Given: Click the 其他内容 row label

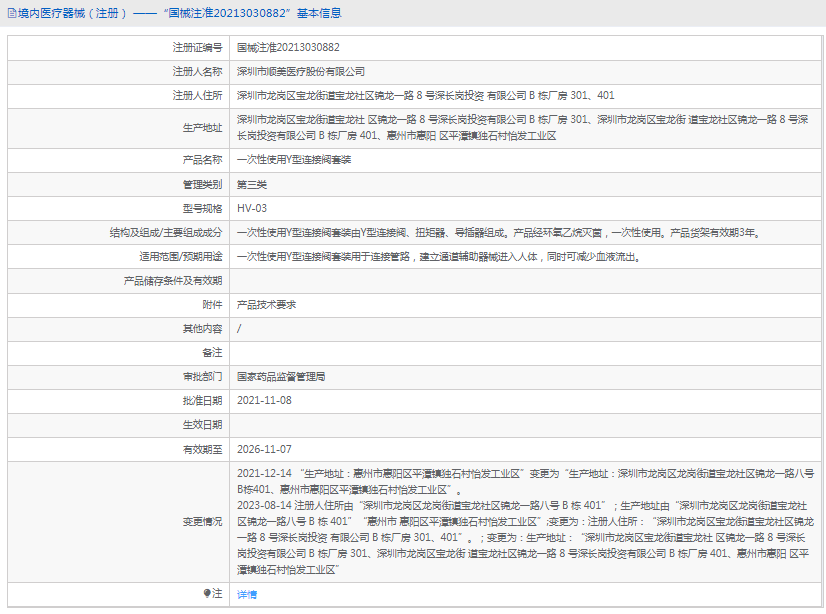Looking at the screenshot, I should 202,329.
